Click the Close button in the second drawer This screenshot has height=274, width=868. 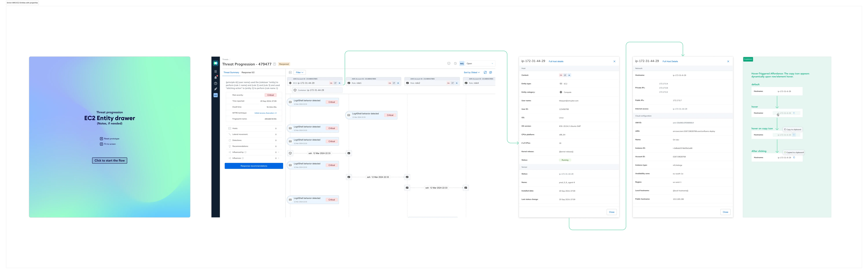click(x=726, y=212)
